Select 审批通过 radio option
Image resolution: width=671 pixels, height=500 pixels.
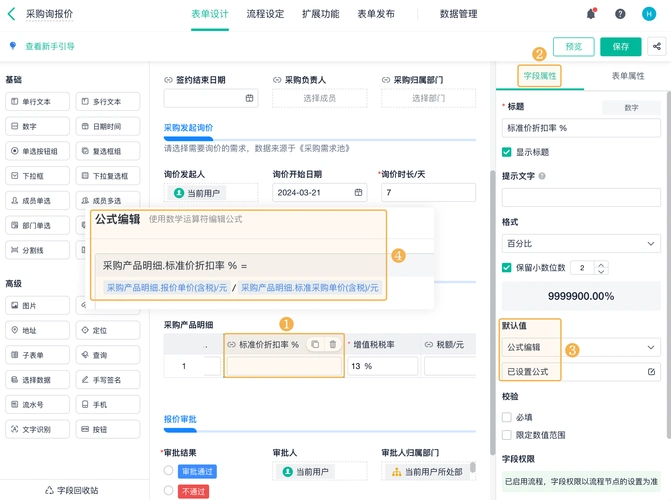169,471
